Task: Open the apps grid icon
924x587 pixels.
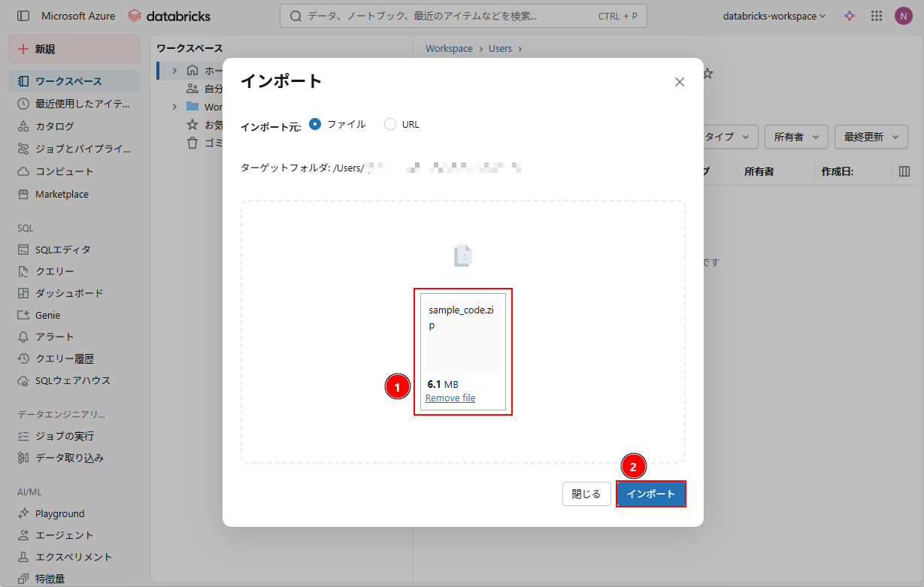Action: click(876, 16)
